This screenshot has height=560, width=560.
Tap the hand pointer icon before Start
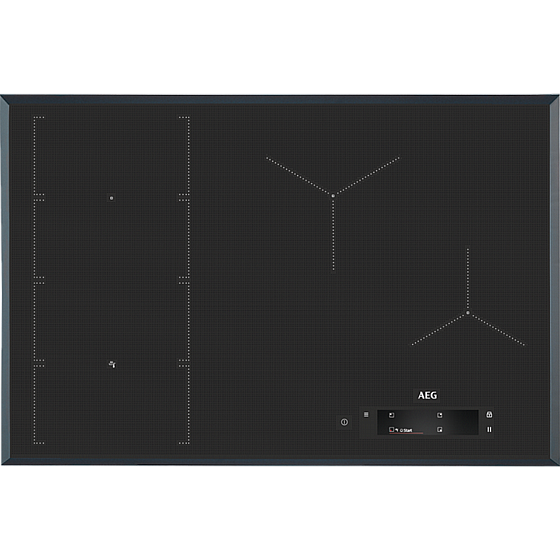click(397, 430)
